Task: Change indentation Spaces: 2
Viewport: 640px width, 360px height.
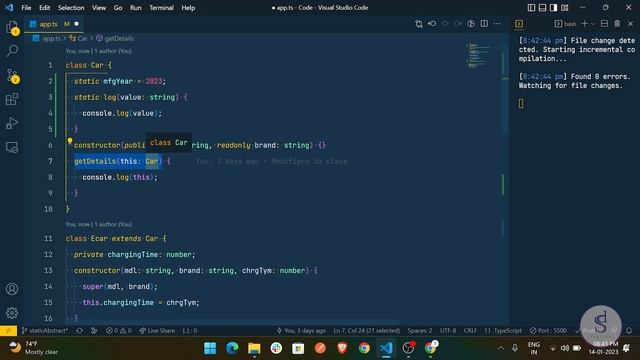Action: point(420,331)
